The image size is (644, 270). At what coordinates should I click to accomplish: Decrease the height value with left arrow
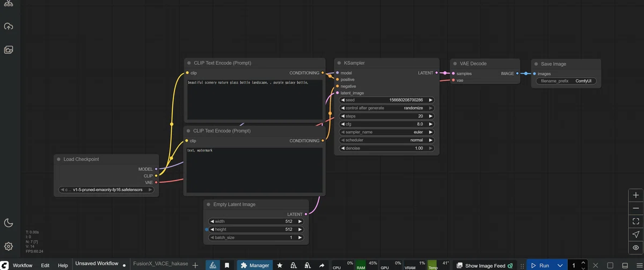click(x=212, y=229)
